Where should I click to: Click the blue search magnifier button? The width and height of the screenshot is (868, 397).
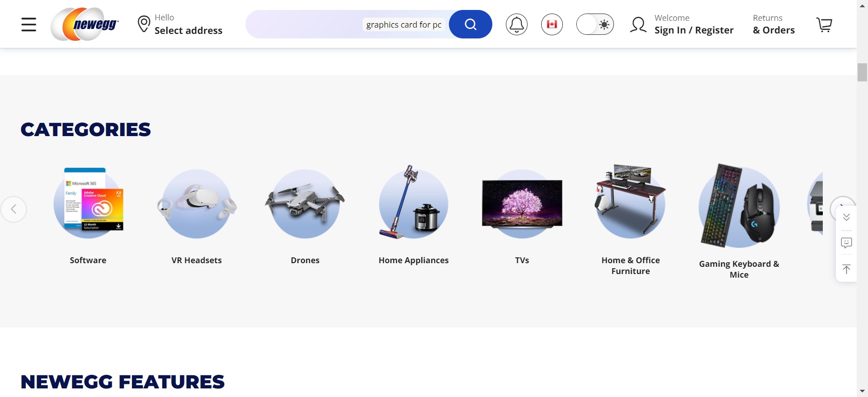click(470, 24)
